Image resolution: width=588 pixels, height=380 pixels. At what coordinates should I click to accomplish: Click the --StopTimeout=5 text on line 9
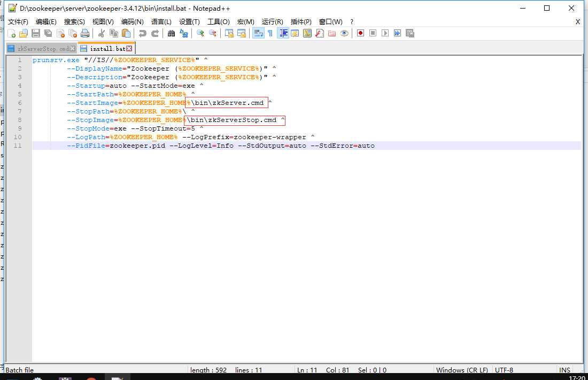coord(163,128)
